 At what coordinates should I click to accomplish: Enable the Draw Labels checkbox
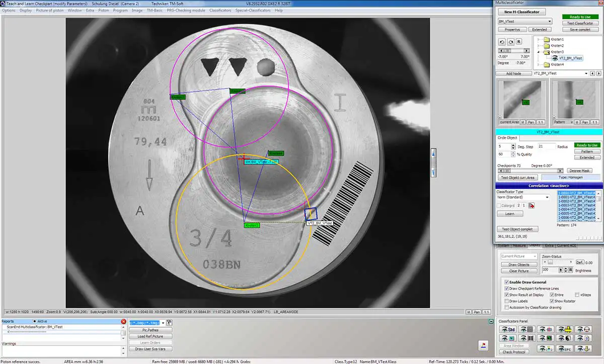(x=506, y=301)
